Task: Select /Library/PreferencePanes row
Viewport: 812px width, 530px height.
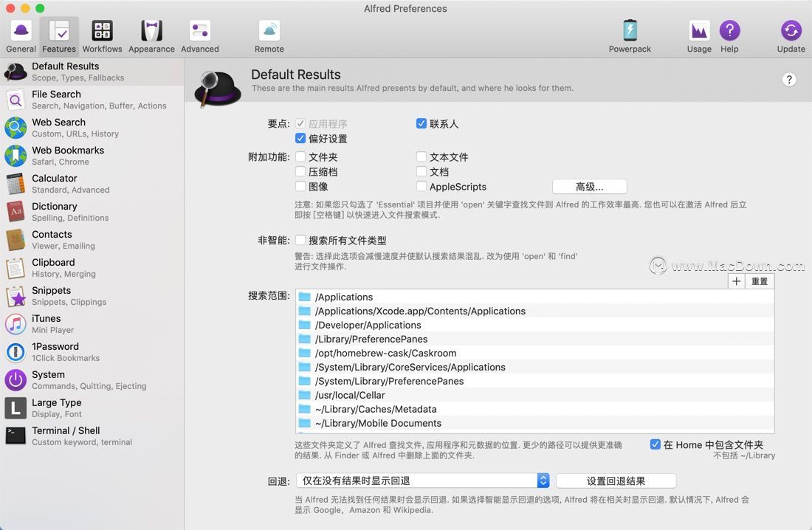Action: [x=535, y=339]
